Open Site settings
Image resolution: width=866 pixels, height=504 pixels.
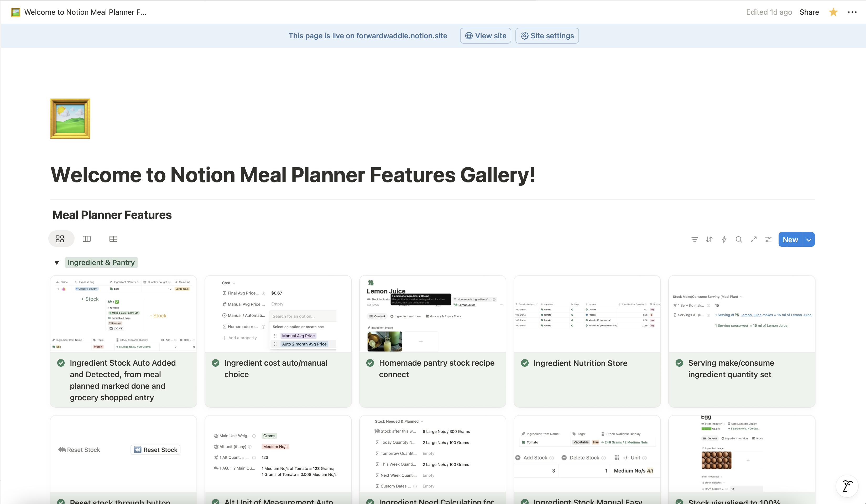(547, 36)
